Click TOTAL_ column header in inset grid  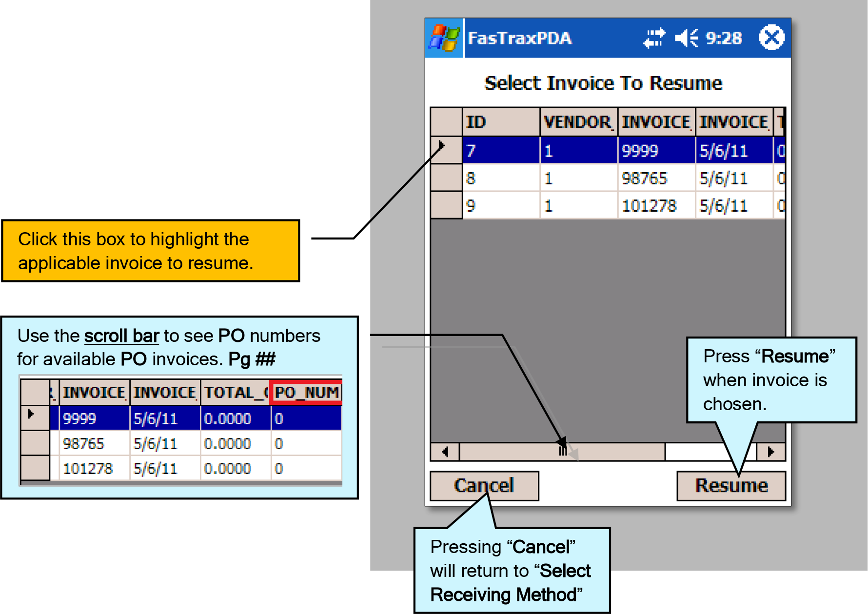click(236, 393)
